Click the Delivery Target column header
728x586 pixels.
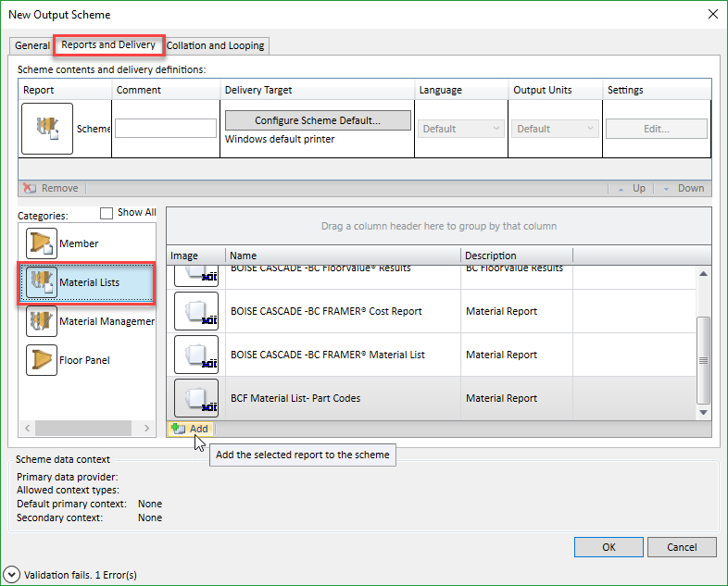(317, 90)
